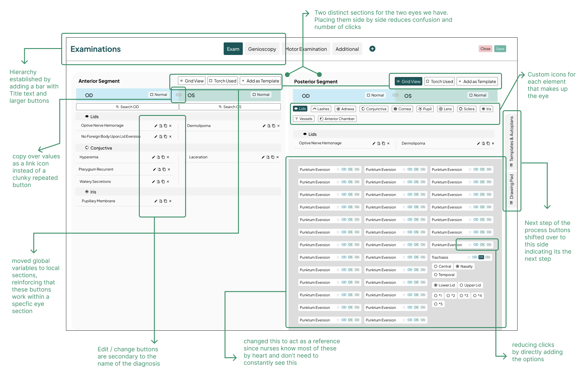This screenshot has height=374, width=588.
Task: Click pencil edit icon for Hyperemia
Action: click(x=153, y=157)
